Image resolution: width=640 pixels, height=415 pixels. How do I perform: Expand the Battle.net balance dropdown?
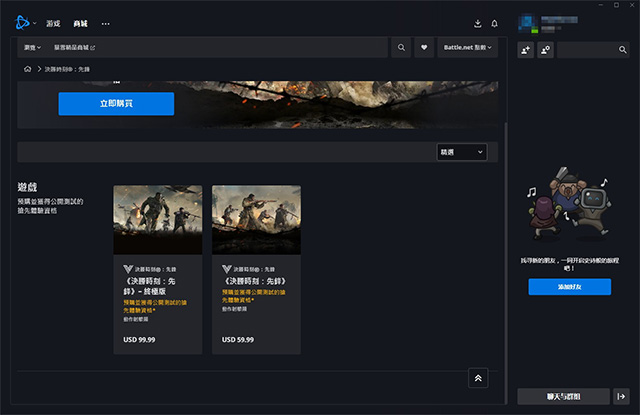[x=467, y=47]
